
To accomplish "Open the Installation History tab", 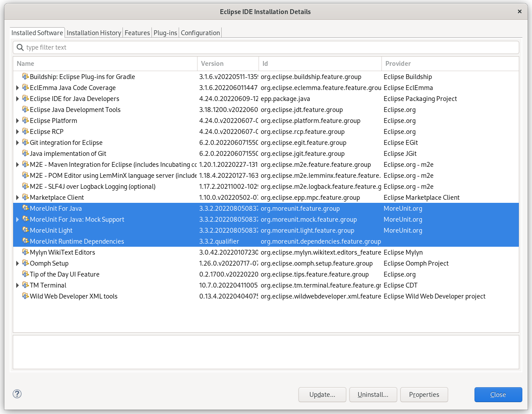I will [93, 32].
